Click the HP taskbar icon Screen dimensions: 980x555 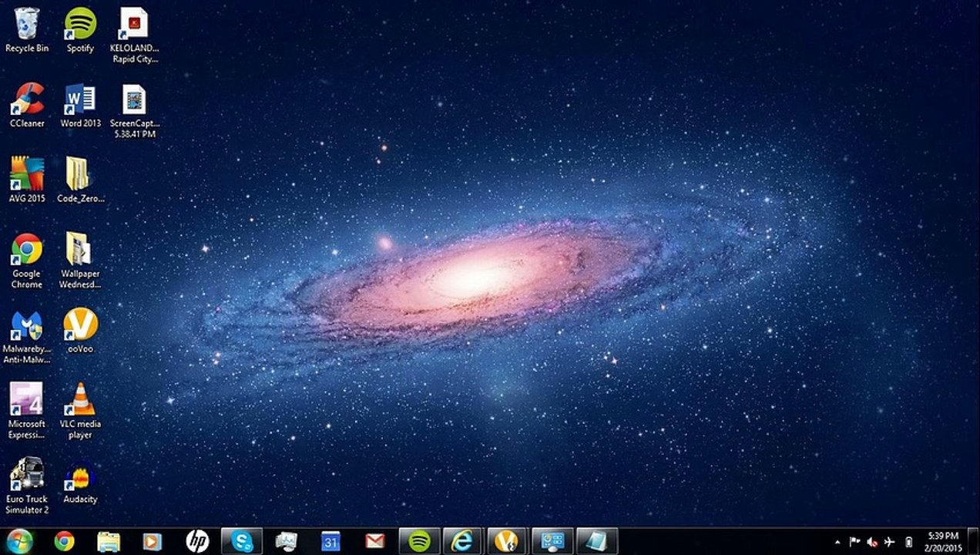click(197, 542)
